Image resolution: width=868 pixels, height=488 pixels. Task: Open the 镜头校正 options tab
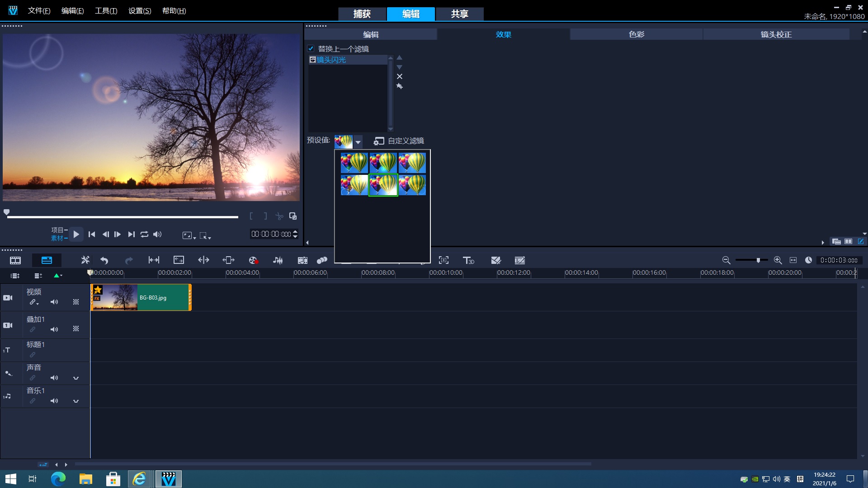(x=776, y=34)
